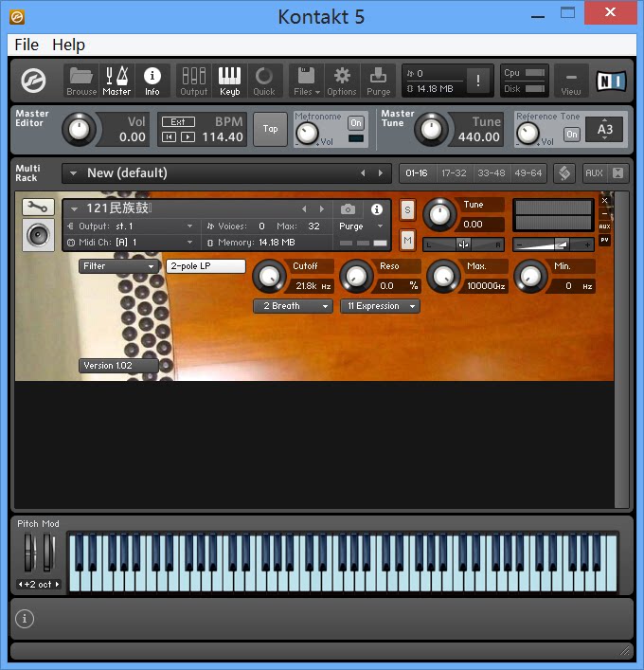Select next instrument preset arrow

click(x=322, y=208)
